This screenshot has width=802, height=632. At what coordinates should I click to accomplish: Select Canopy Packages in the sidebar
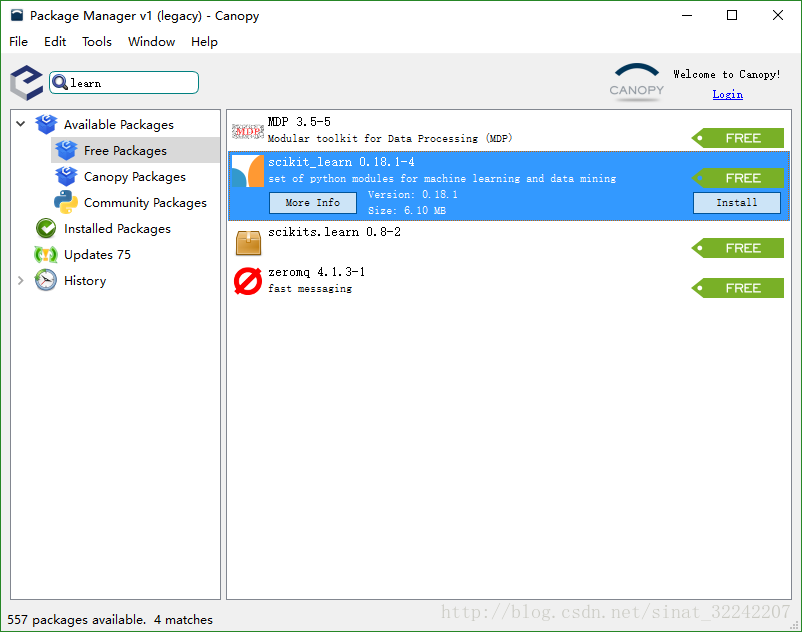135,176
